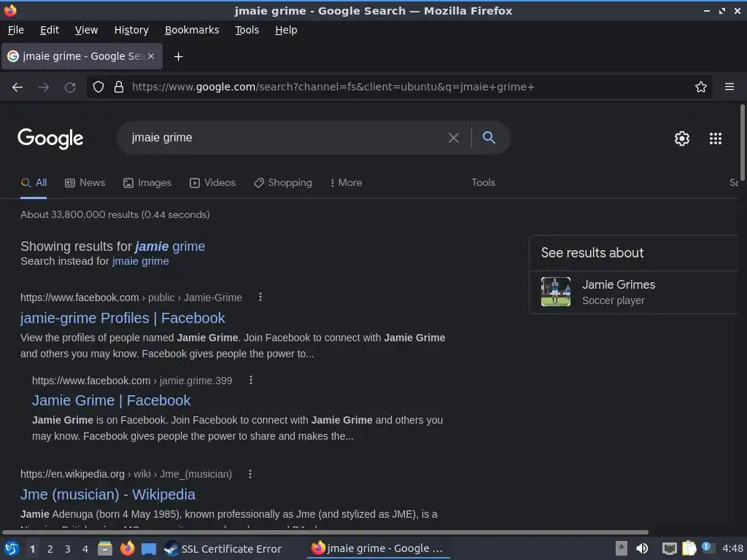
Task: Open the Tools menu in menu bar
Action: (247, 30)
